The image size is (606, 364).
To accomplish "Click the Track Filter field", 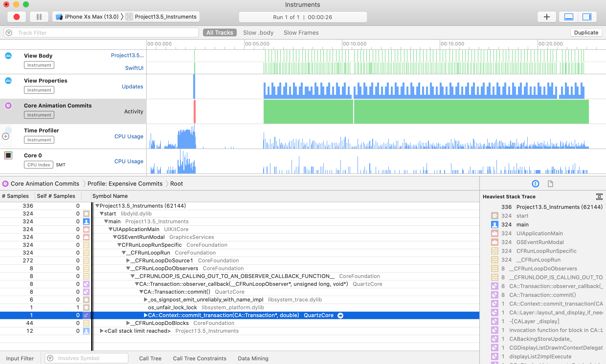I will pos(101,33).
